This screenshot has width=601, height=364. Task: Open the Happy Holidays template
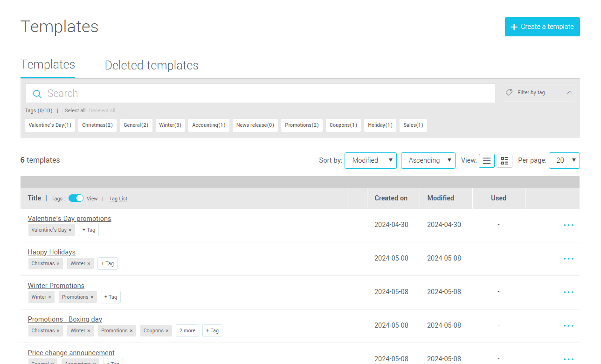51,252
